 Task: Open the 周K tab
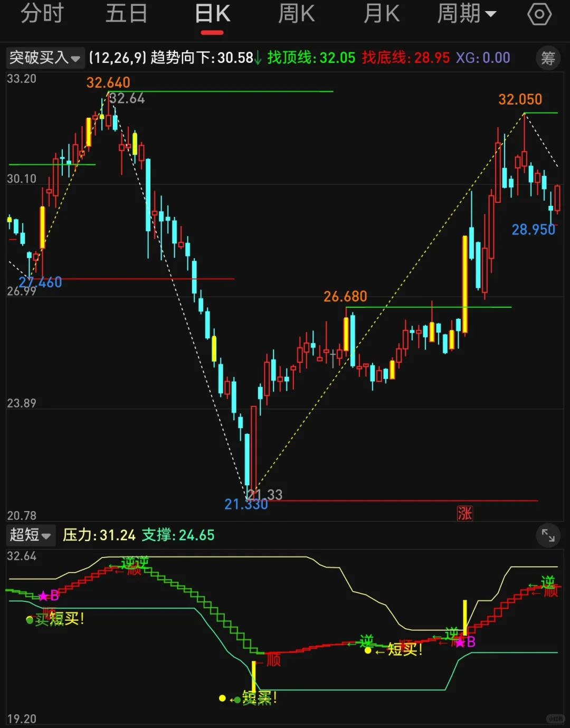[297, 13]
